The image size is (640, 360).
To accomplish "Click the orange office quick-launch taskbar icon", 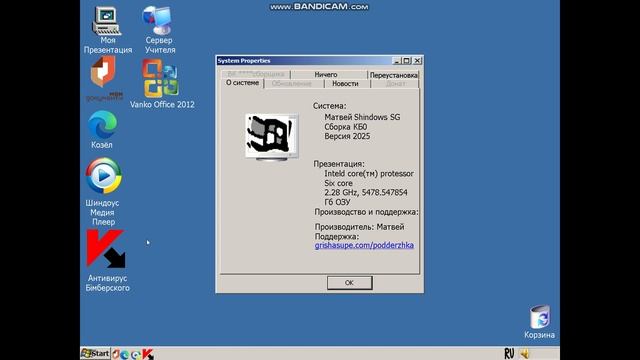I will [x=116, y=354].
